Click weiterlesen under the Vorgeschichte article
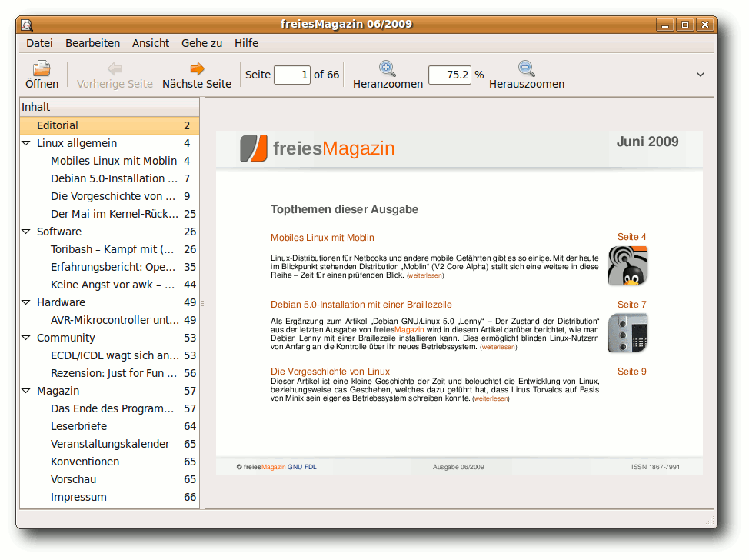The image size is (749, 560). click(491, 398)
